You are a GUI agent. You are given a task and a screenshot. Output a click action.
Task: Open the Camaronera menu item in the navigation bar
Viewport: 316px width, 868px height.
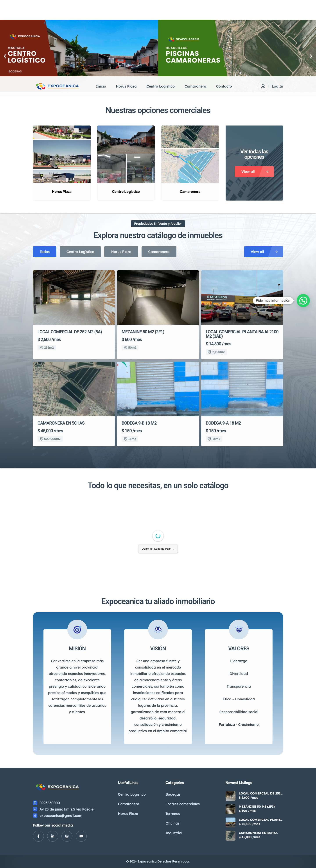(195, 86)
